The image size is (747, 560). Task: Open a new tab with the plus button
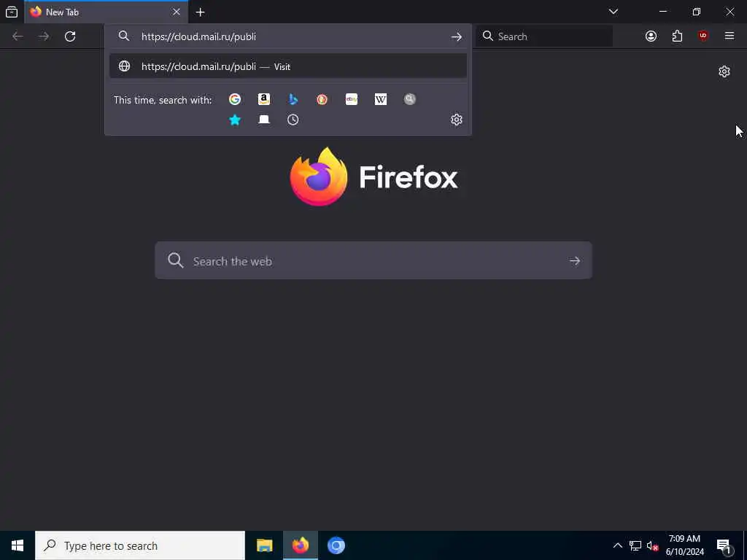click(x=201, y=12)
